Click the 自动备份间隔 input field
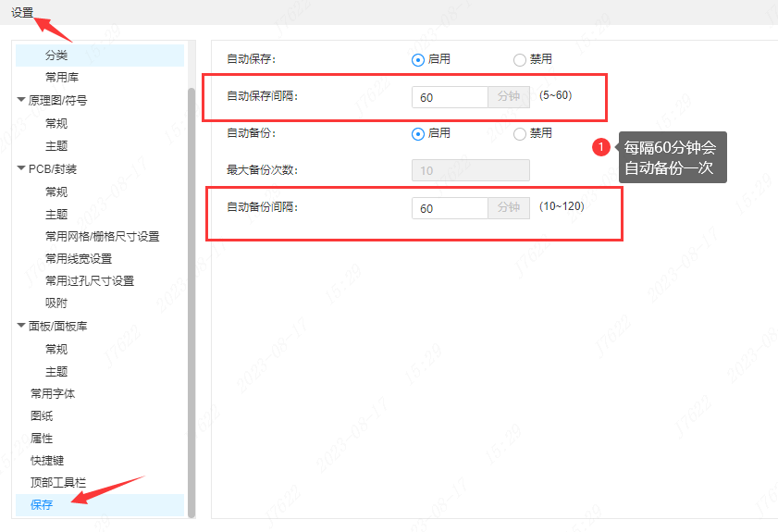Image resolution: width=778 pixels, height=532 pixels. pos(450,208)
